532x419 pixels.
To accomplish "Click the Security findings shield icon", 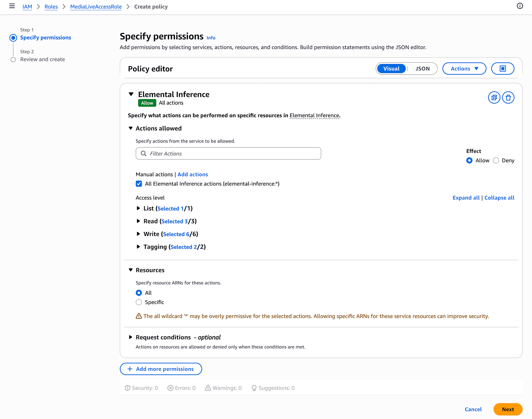I will [127, 388].
